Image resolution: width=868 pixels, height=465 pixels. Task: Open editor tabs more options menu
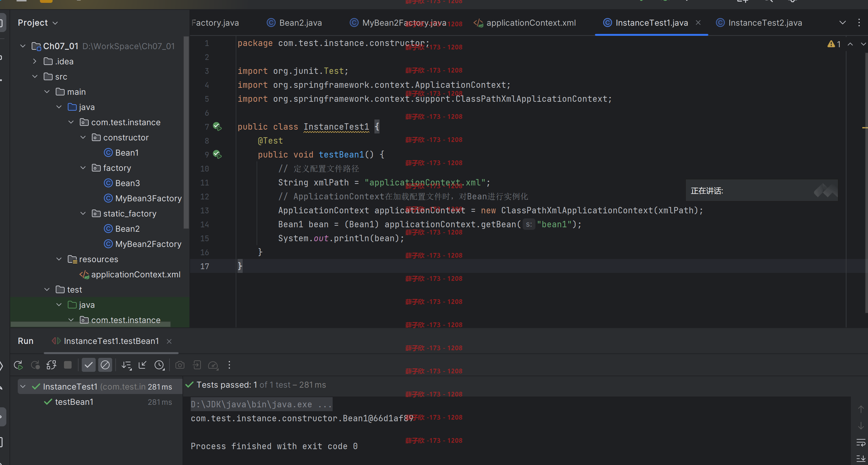(x=859, y=23)
